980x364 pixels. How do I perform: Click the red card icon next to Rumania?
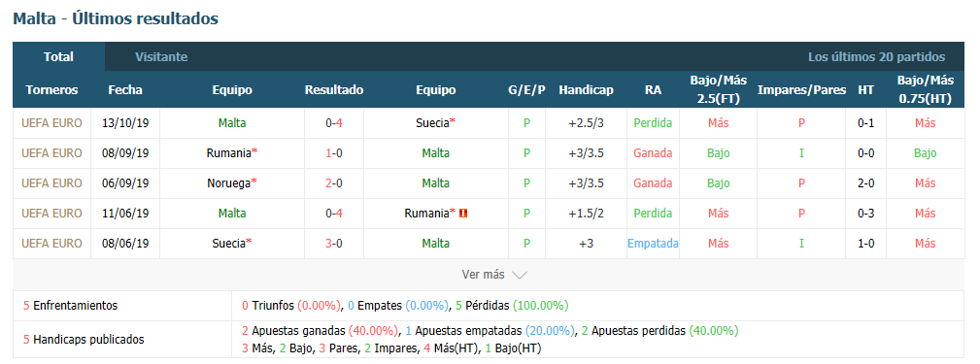click(463, 213)
